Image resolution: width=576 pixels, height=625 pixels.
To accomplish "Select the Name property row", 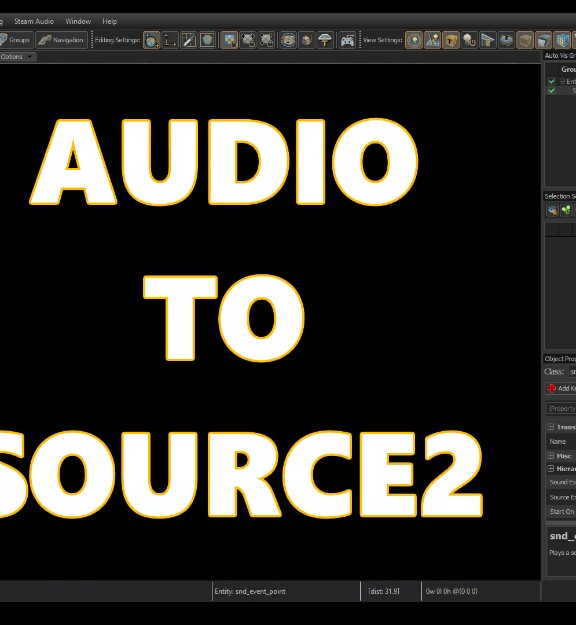I will pyautogui.click(x=561, y=442).
